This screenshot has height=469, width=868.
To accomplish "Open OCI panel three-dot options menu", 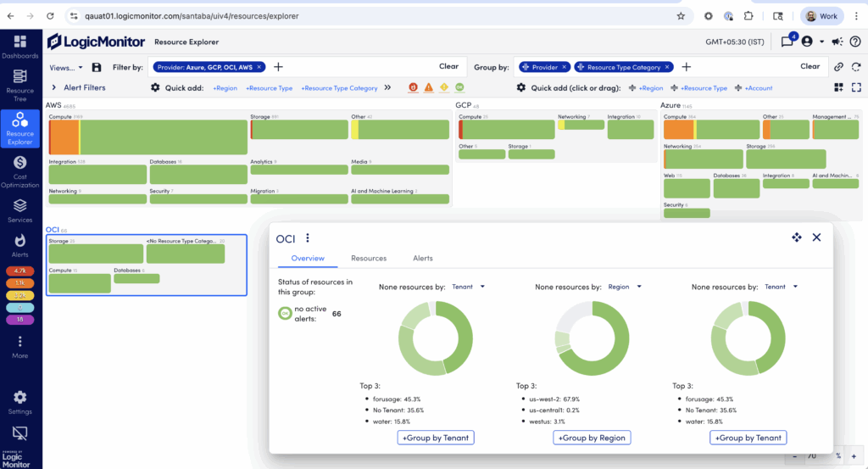I will (307, 238).
